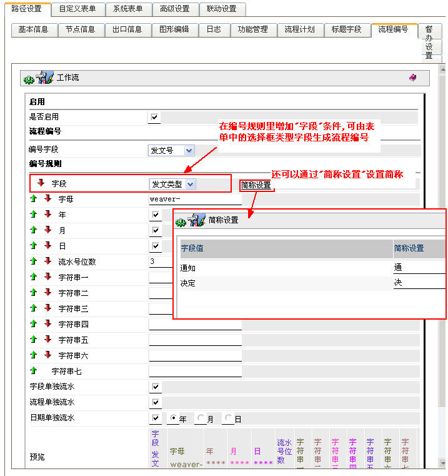This screenshot has height=476, width=448.
Task: Move 月 row up with green arrow
Action: tap(33, 230)
